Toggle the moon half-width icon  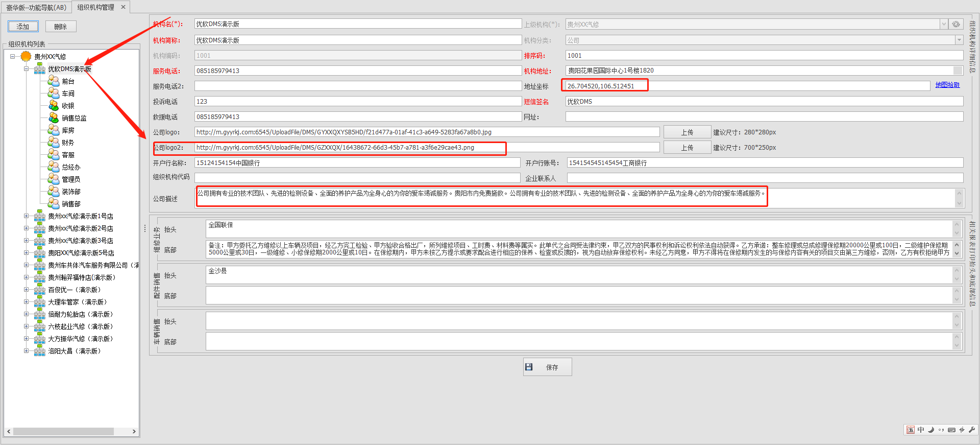931,430
